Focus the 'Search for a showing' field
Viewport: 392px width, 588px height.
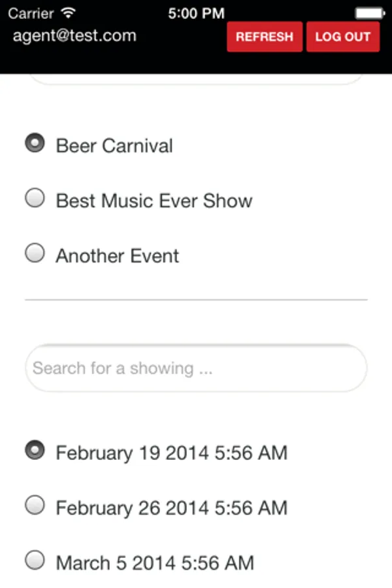(x=196, y=368)
